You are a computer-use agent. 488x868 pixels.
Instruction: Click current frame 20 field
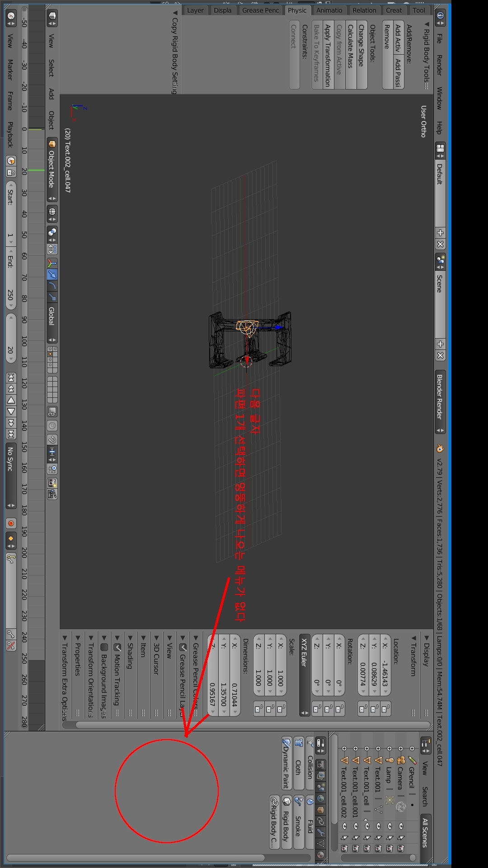tap(11, 338)
